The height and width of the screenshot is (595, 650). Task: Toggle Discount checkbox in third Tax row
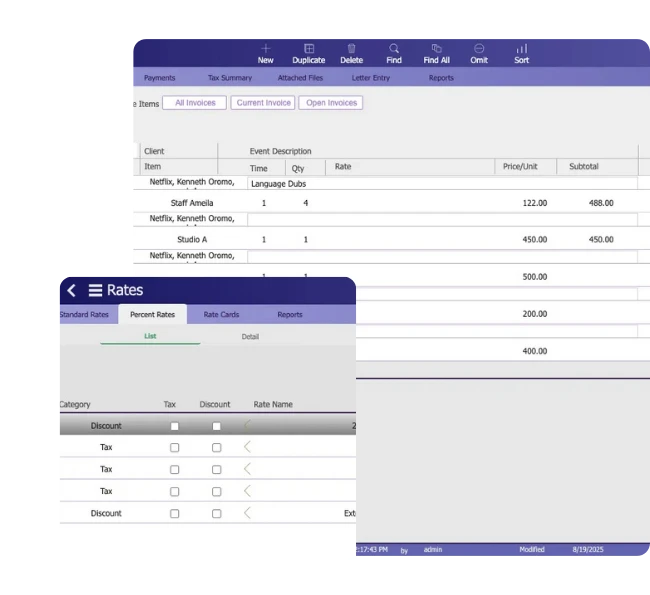(216, 492)
